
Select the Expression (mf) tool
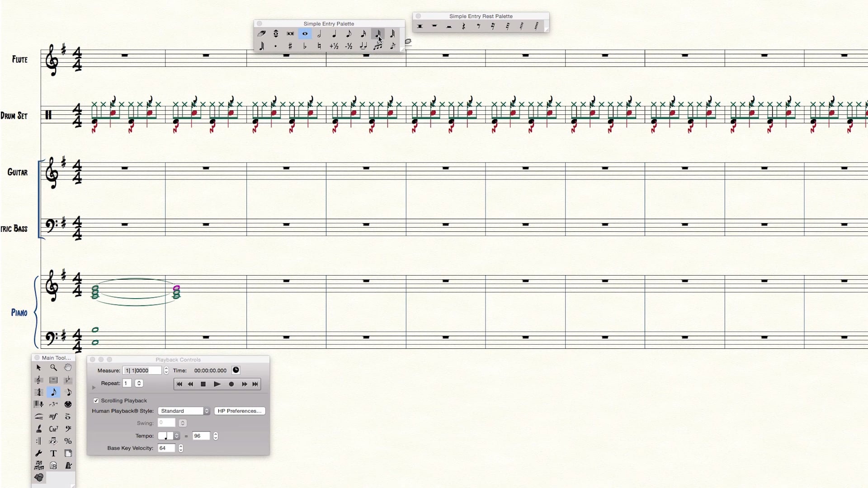point(53,417)
